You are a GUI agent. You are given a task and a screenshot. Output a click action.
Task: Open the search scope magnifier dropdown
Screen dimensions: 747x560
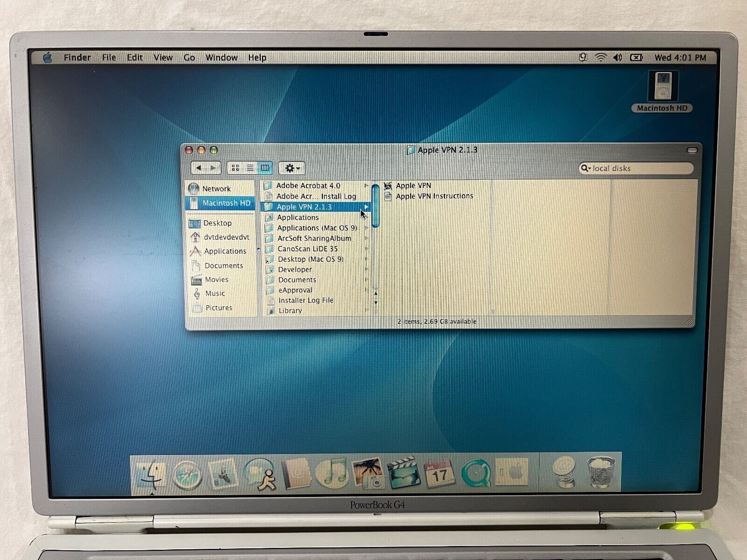click(x=585, y=168)
